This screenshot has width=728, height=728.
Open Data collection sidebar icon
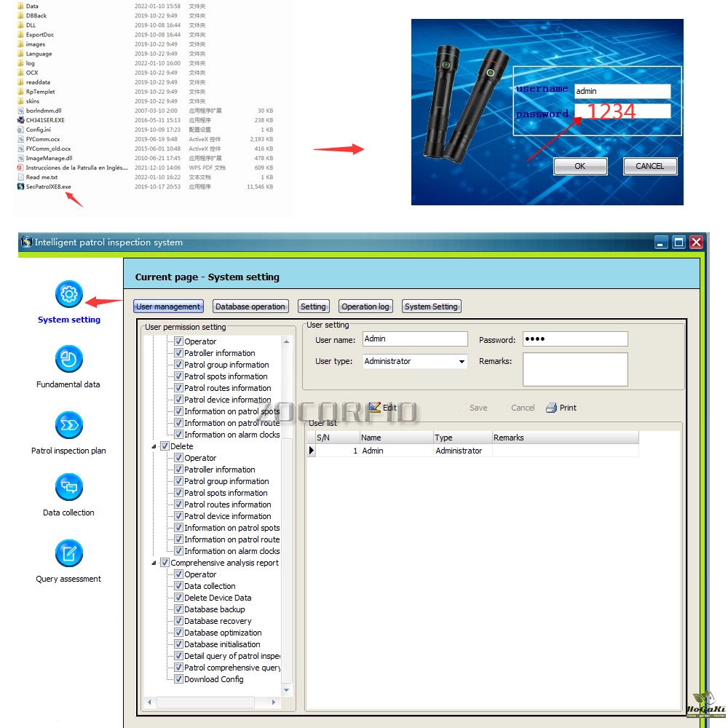[x=69, y=488]
